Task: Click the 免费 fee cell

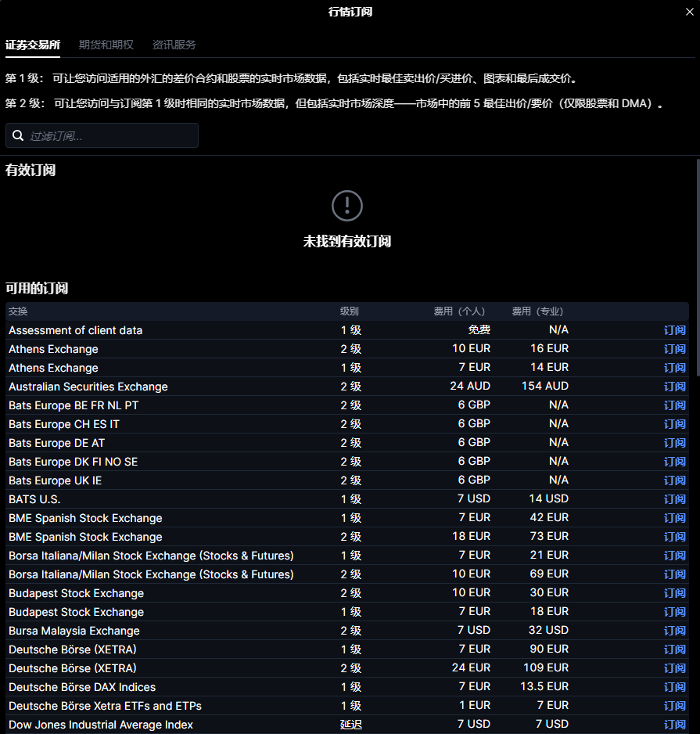Action: tap(479, 330)
